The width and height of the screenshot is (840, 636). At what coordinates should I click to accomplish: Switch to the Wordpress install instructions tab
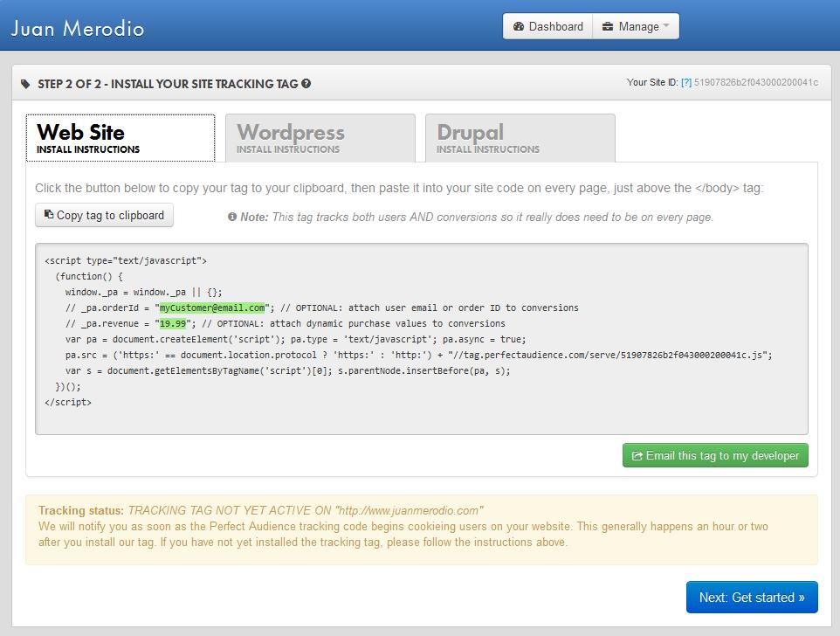click(320, 138)
